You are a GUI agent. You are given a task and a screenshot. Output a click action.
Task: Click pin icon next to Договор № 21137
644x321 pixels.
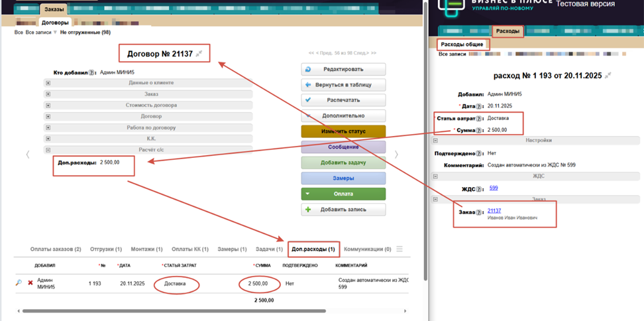[199, 54]
